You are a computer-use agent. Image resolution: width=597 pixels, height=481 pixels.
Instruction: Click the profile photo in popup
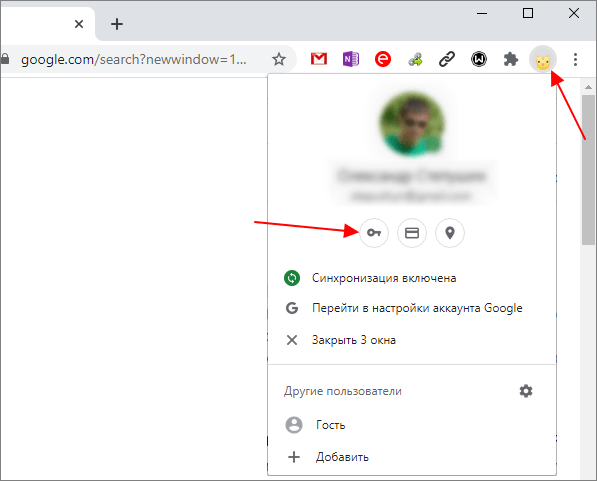412,124
